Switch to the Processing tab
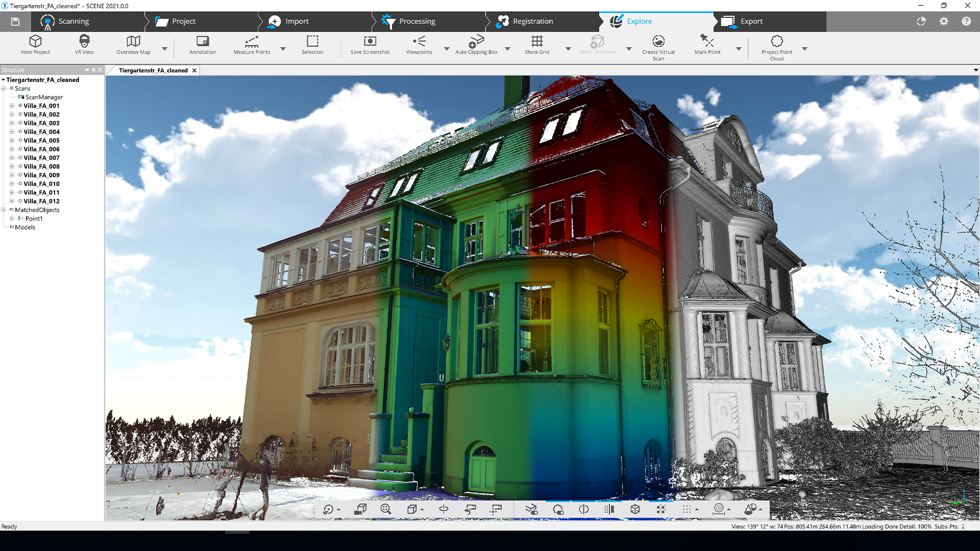The width and height of the screenshot is (980, 551). pyautogui.click(x=408, y=21)
